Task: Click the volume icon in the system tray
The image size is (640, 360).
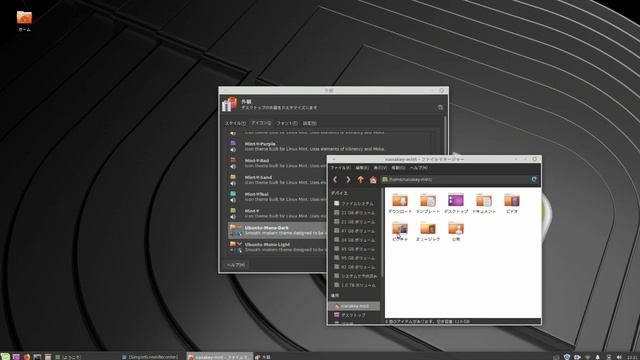Action: pos(619,357)
